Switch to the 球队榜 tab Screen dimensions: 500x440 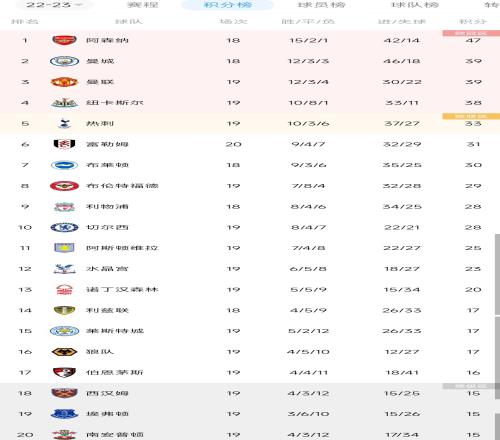coord(415,5)
